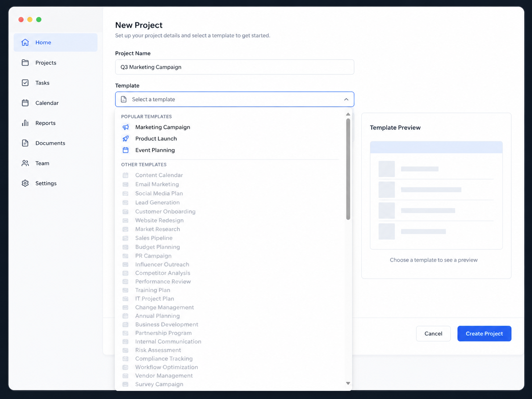Click the Create Project button
This screenshot has height=399, width=532.
click(484, 334)
